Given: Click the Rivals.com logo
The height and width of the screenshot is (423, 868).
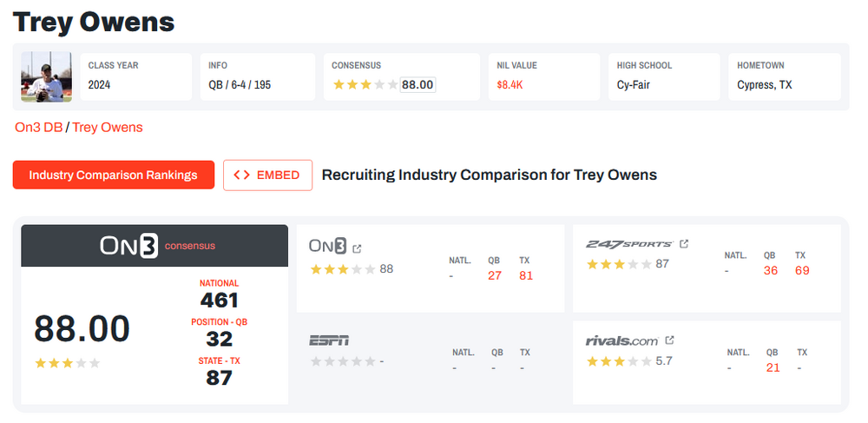Looking at the screenshot, I should 622,340.
